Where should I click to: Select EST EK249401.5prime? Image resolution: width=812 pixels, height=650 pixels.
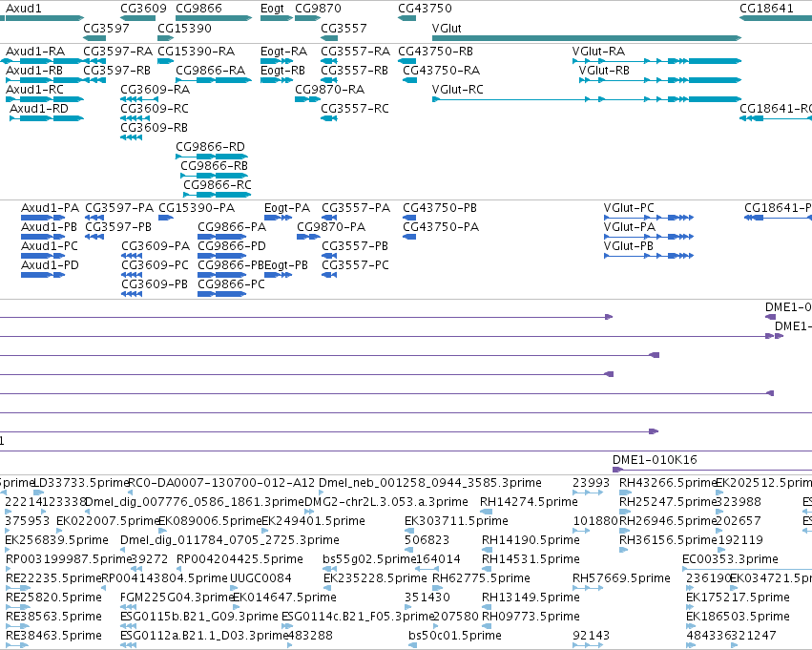[x=313, y=520]
